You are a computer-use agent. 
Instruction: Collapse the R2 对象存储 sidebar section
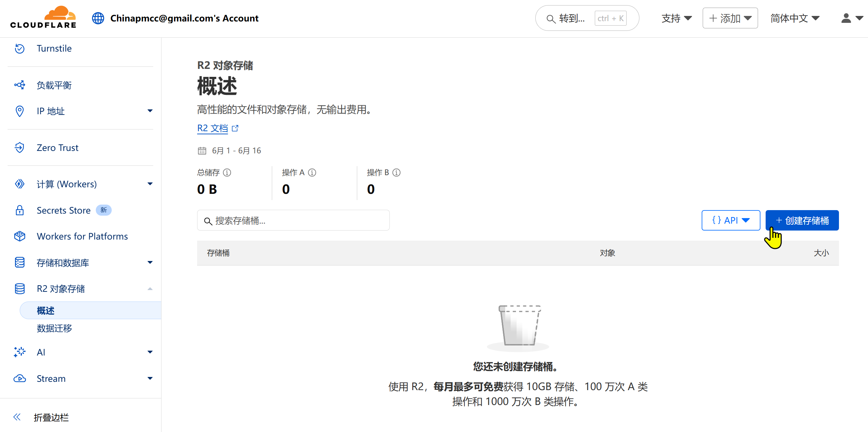pos(150,289)
